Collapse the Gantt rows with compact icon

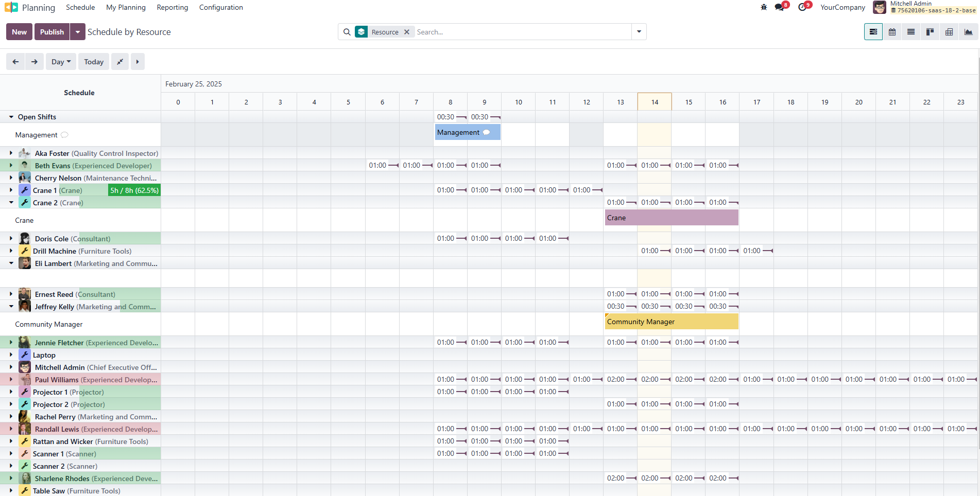tap(120, 61)
